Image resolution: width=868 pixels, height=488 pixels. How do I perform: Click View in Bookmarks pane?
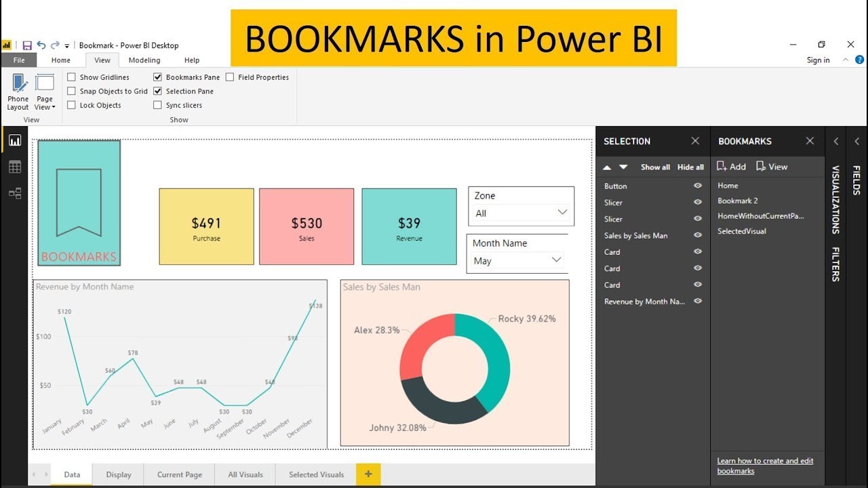point(772,167)
